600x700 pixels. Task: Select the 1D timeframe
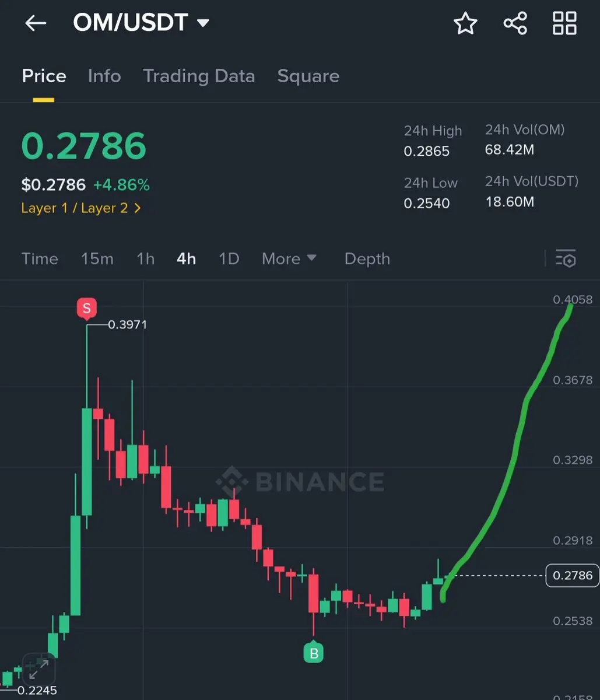pos(229,258)
